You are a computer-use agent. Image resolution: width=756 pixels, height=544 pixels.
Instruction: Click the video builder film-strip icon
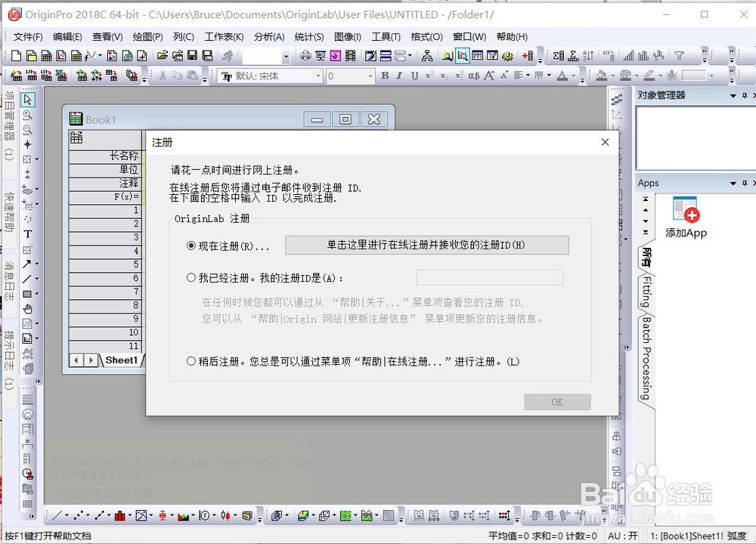[x=351, y=56]
